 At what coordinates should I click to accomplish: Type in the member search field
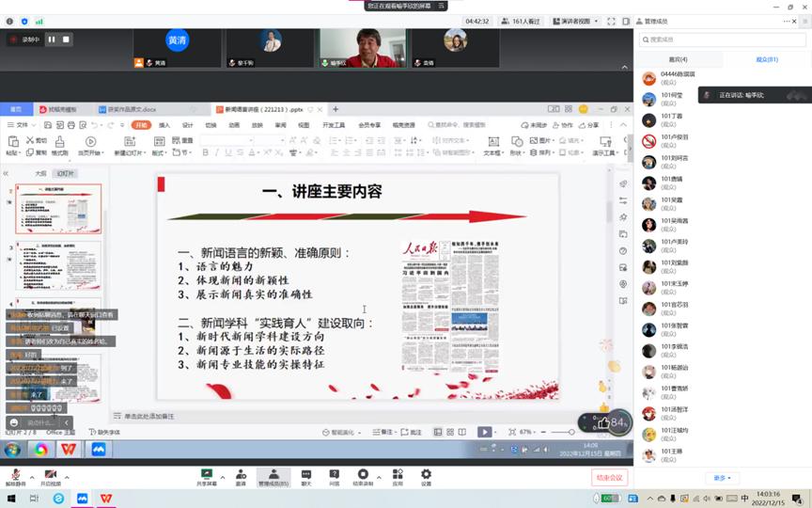pyautogui.click(x=724, y=40)
